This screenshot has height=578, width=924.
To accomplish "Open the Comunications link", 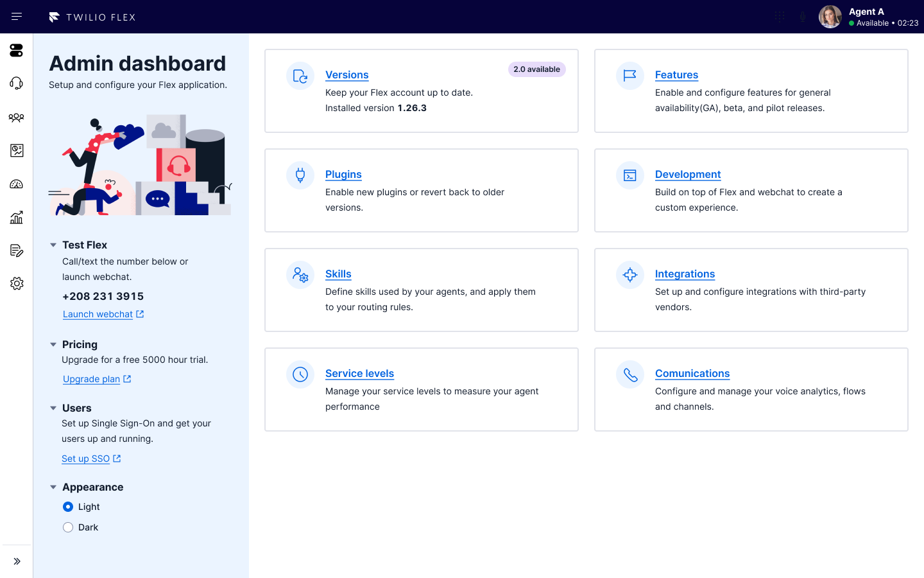I will pos(692,374).
